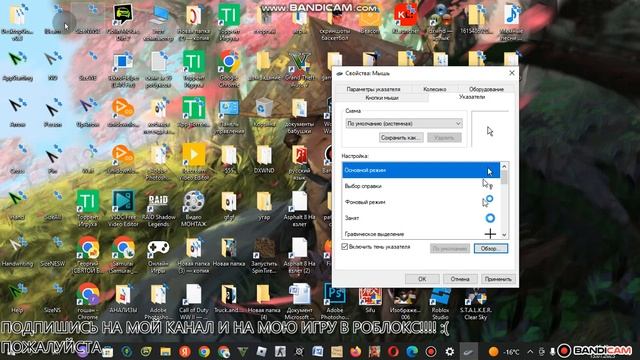Open the Видео МОНТАЖ shortcut

193,209
